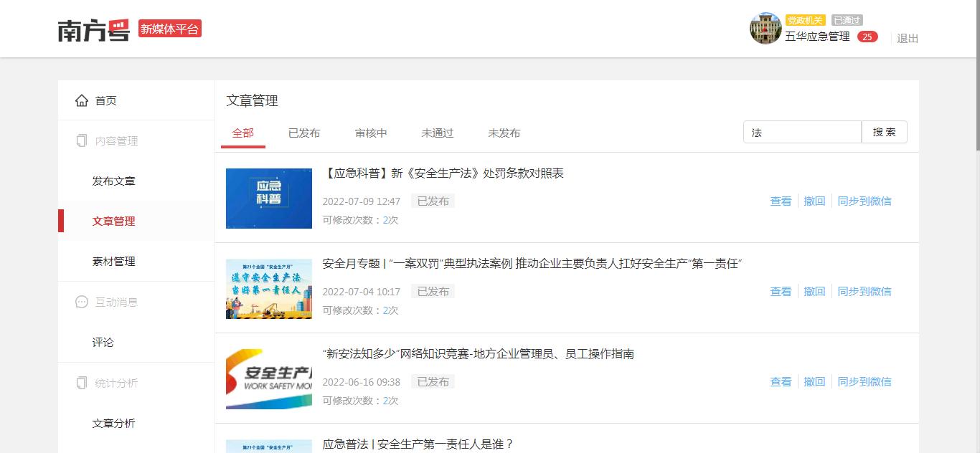Switch to the 全部 tab
The height and width of the screenshot is (453, 980).
(x=243, y=133)
